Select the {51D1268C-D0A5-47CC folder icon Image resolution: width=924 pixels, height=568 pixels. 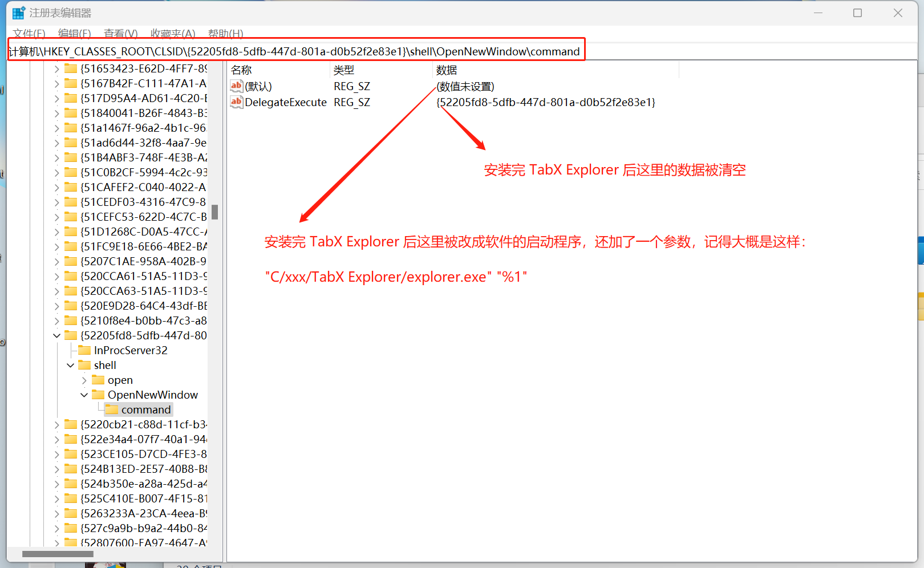71,232
